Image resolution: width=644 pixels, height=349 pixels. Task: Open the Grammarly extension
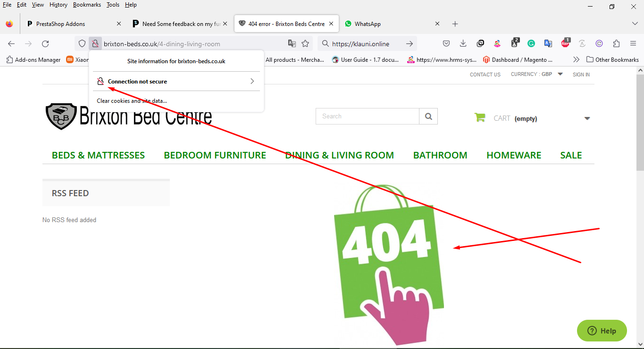531,44
